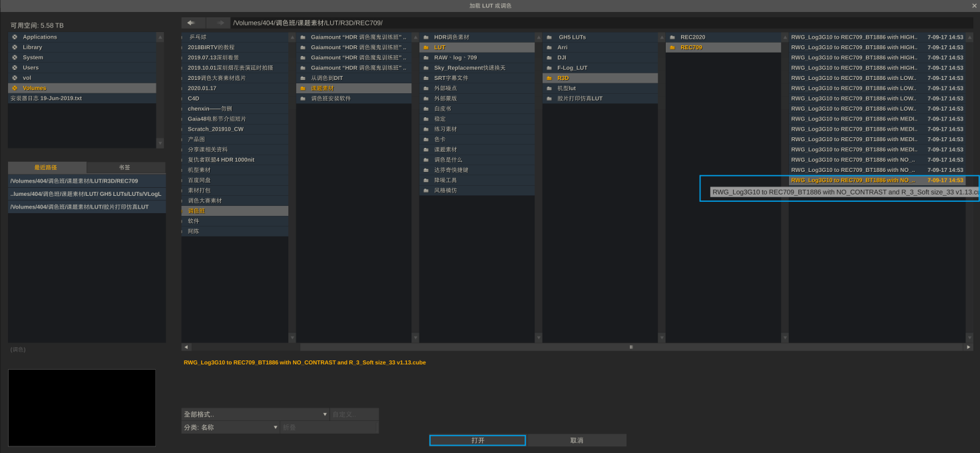Open the 全部格式 file format dropdown
980x453 pixels.
pyautogui.click(x=255, y=414)
